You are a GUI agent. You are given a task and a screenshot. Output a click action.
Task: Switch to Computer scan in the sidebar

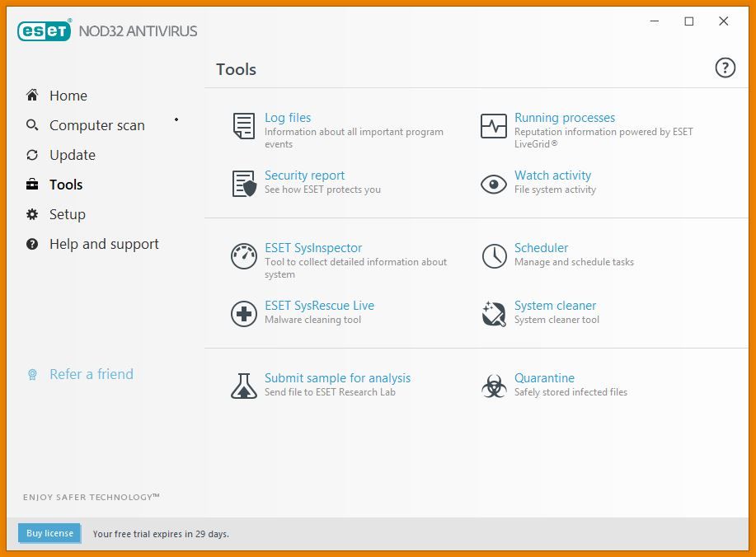(96, 124)
